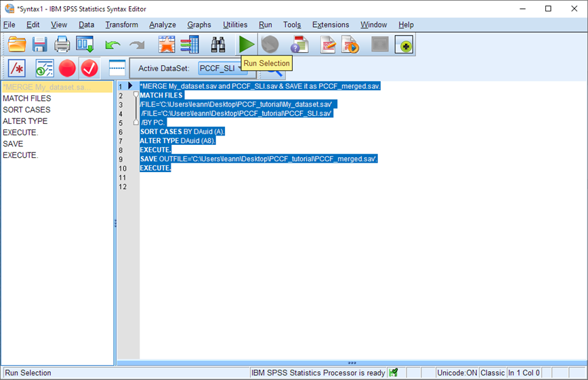Select SORT CASES in navigation pane

point(26,110)
